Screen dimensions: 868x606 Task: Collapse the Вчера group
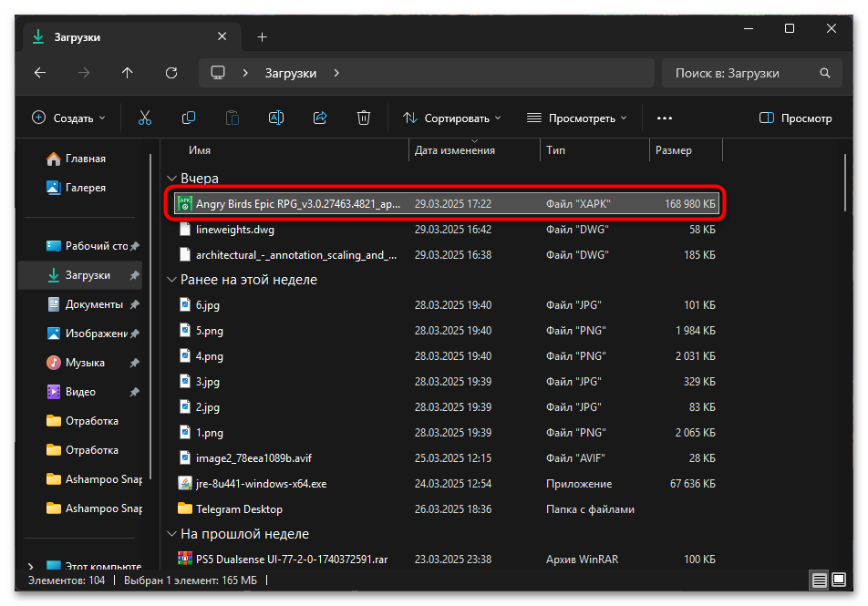[172, 179]
